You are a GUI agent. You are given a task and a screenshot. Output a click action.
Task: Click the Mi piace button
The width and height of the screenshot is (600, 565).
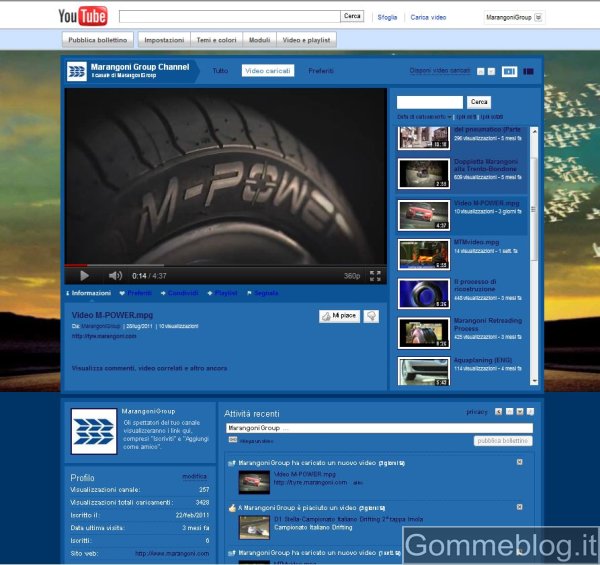tap(339, 316)
